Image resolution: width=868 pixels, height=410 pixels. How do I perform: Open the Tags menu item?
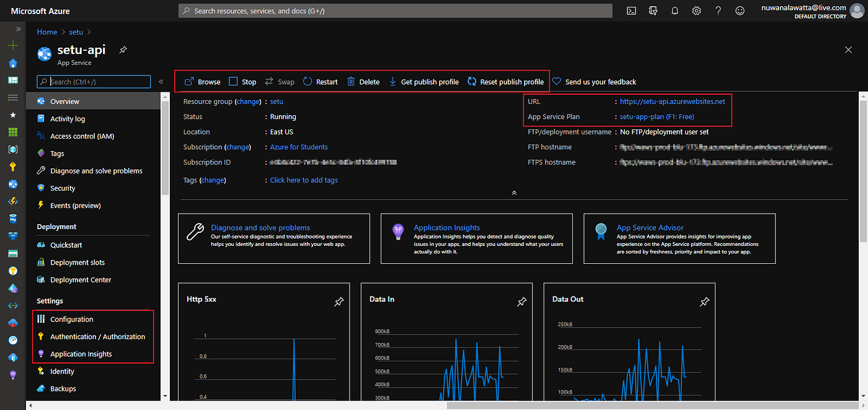click(x=93, y=154)
